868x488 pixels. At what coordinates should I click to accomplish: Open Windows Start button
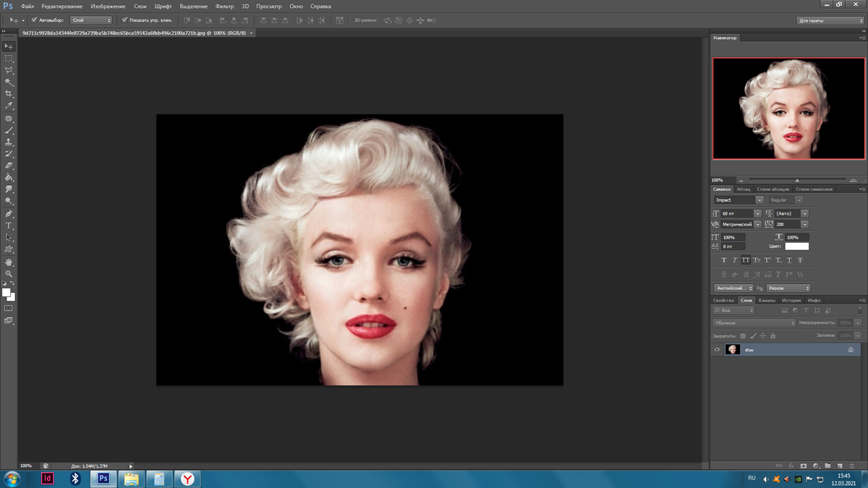[x=12, y=478]
